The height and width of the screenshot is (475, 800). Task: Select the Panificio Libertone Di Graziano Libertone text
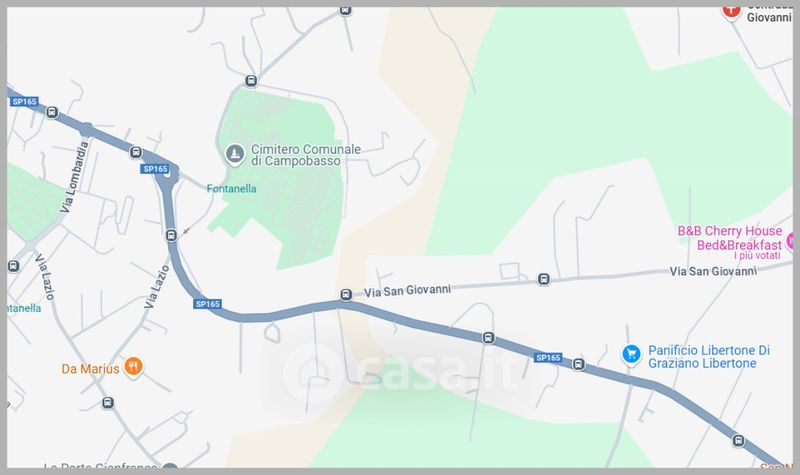point(709,357)
